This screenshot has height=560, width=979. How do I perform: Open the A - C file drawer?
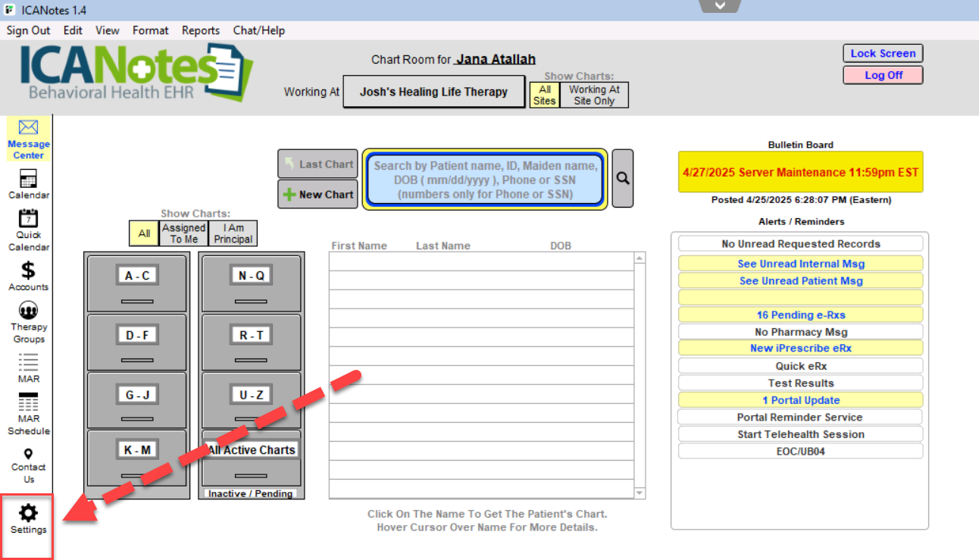point(137,276)
